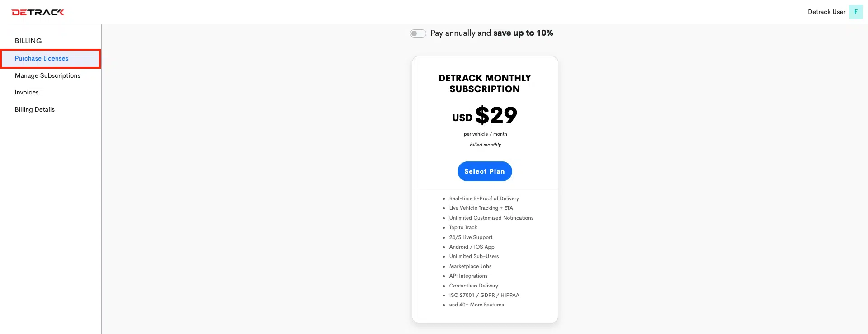Click the Select Plan button

(x=485, y=171)
